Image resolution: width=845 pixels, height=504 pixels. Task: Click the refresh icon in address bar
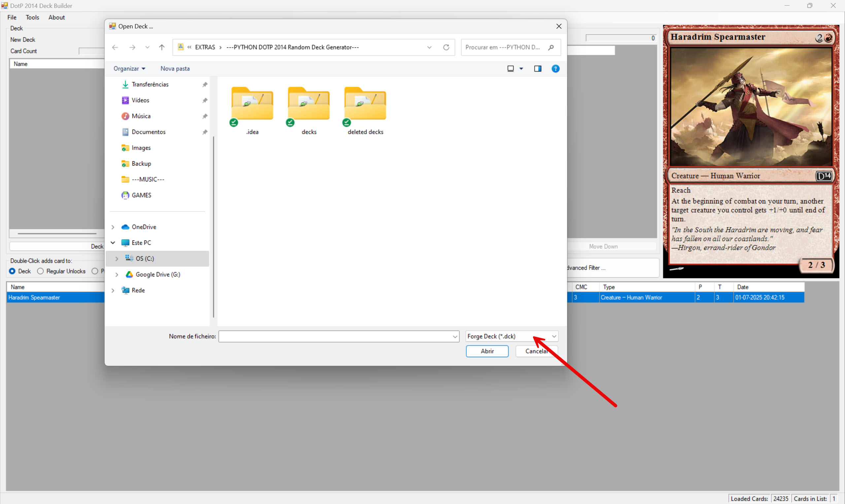[446, 47]
